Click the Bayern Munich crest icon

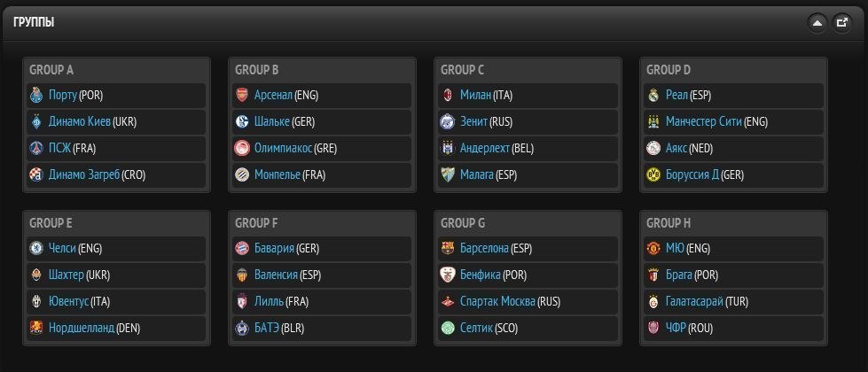[x=242, y=249]
